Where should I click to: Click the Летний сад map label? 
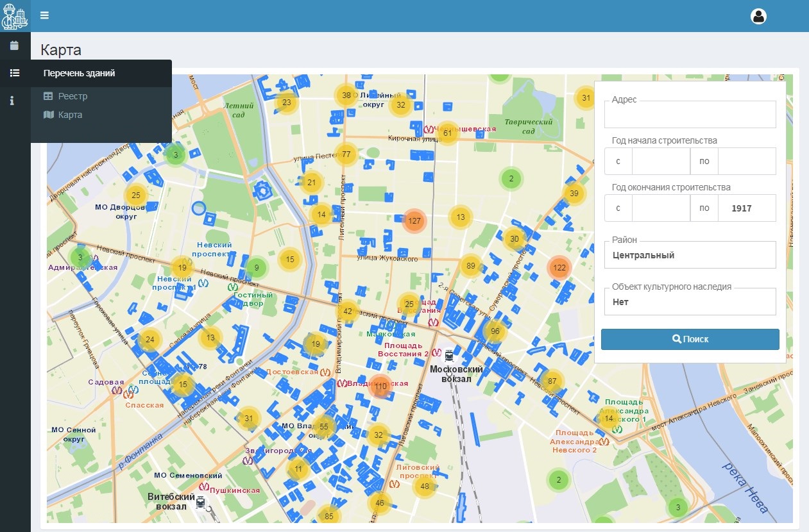coord(239,110)
